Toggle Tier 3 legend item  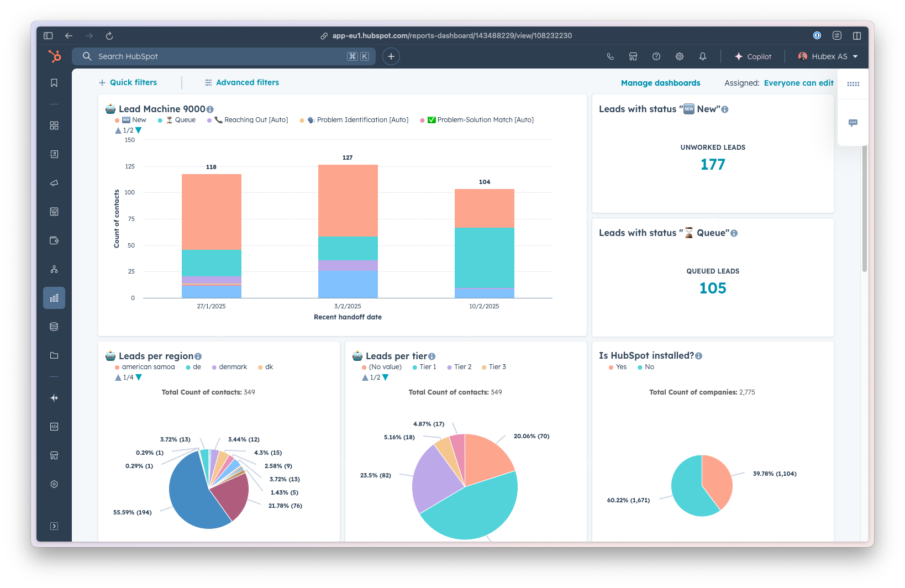(x=494, y=367)
